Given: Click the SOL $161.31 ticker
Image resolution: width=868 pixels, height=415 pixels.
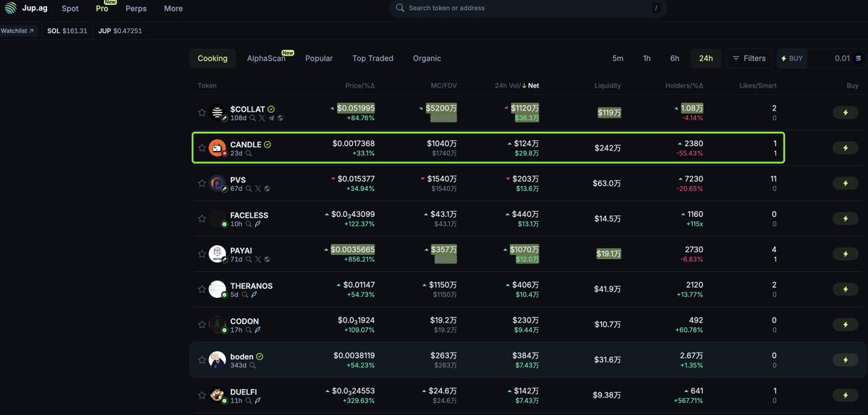Looking at the screenshot, I should 67,31.
